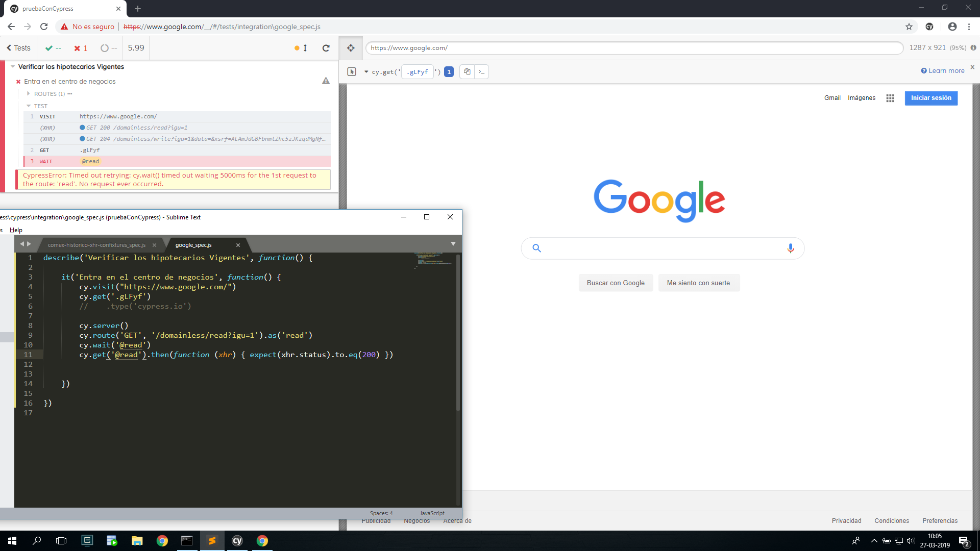Copy the .gLFyf selector to clipboard
980x551 pixels.
[x=467, y=71]
